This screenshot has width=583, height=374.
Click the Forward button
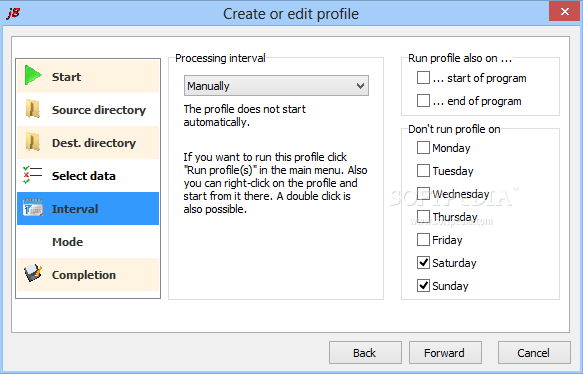445,352
